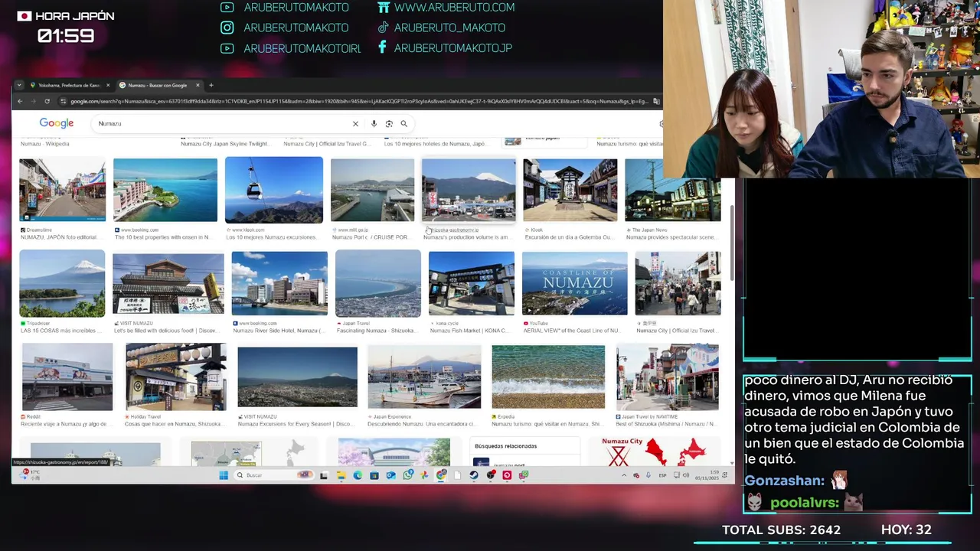Open booking.com onsen properties image

[x=165, y=189]
